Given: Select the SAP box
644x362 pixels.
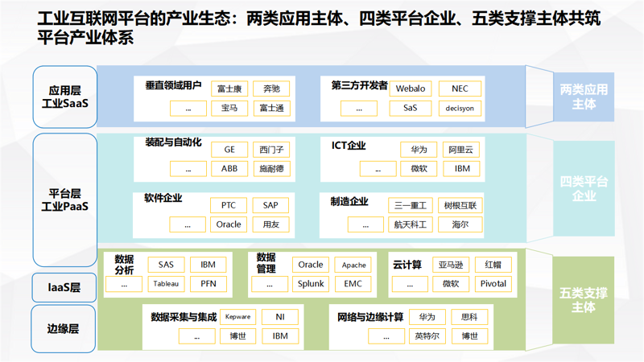Looking at the screenshot, I should (270, 205).
